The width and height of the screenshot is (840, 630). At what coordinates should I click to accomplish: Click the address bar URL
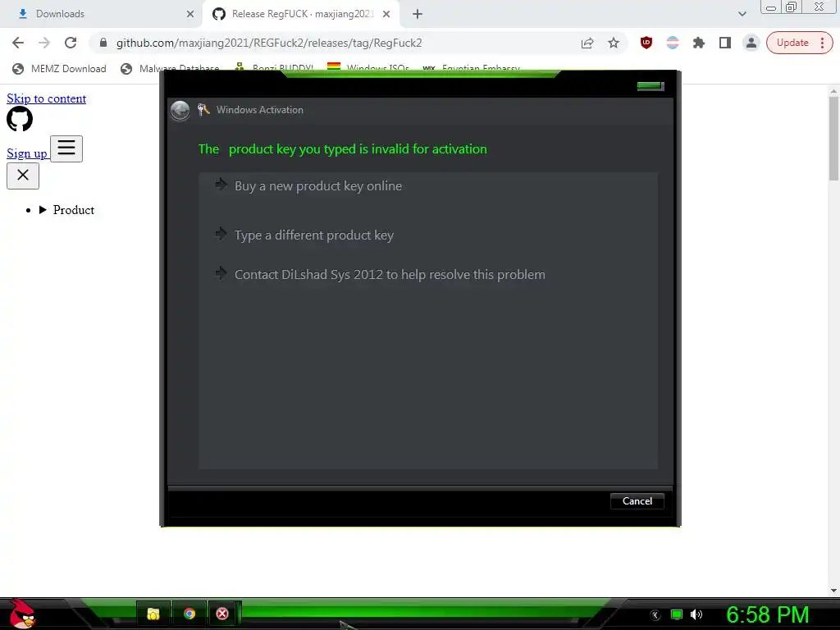pyautogui.click(x=269, y=43)
